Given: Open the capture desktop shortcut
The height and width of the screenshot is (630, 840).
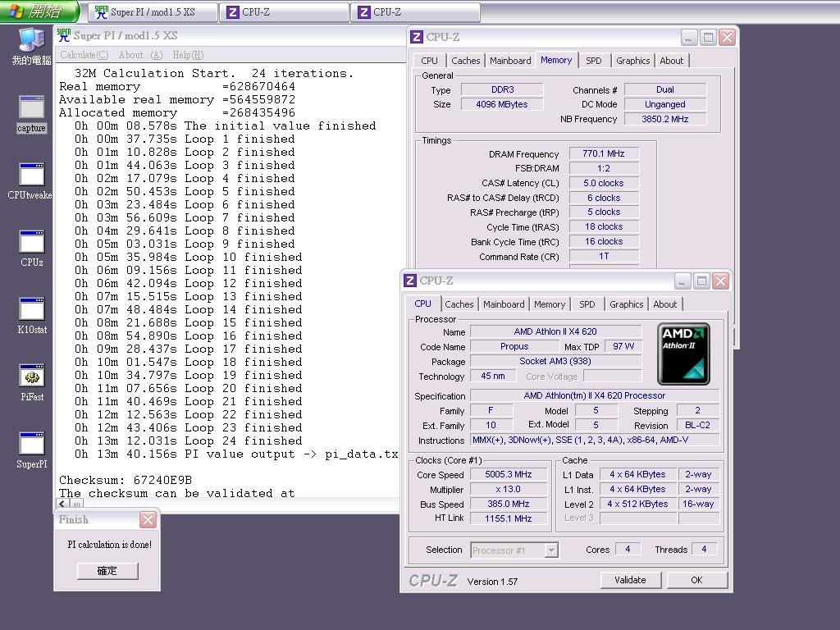Looking at the screenshot, I should tap(32, 113).
